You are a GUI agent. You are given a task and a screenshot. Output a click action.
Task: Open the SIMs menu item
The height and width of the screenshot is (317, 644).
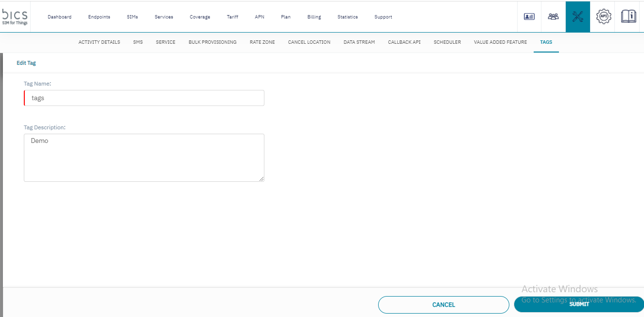[132, 17]
